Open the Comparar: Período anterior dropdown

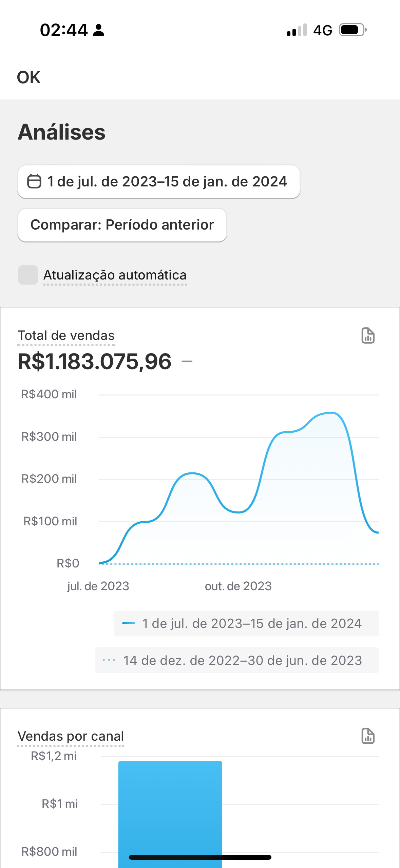click(x=122, y=225)
